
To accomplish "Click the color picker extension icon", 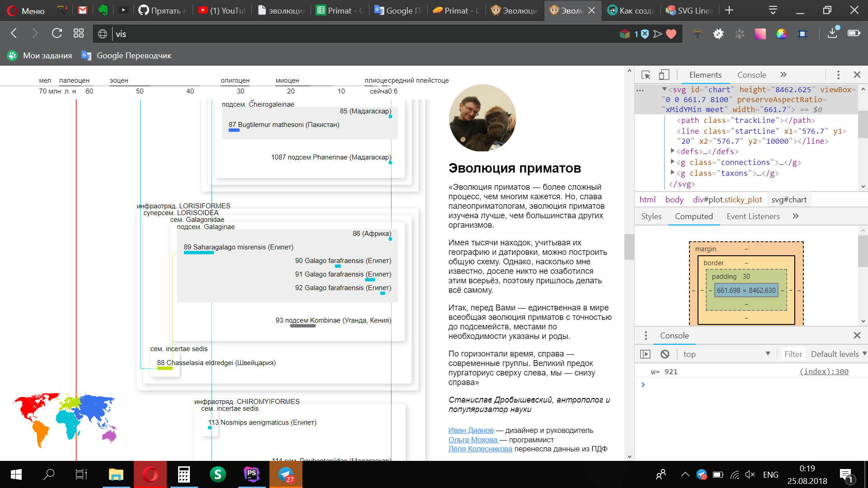I will tap(781, 34).
